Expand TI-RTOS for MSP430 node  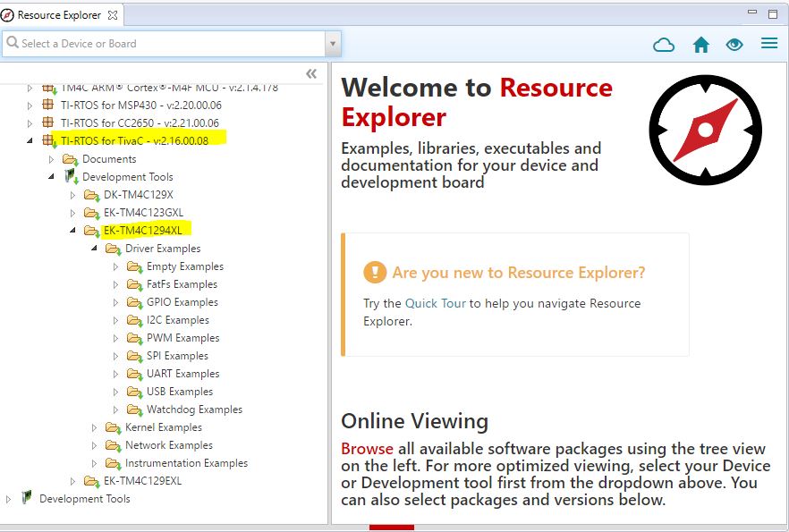[30, 106]
